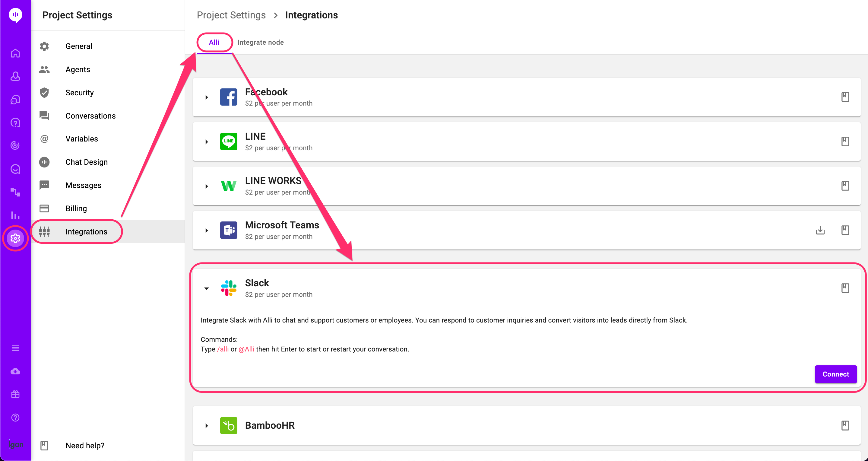Image resolution: width=868 pixels, height=461 pixels.
Task: Open the conversations chat bubble sidebar icon
Action: pyautogui.click(x=15, y=100)
